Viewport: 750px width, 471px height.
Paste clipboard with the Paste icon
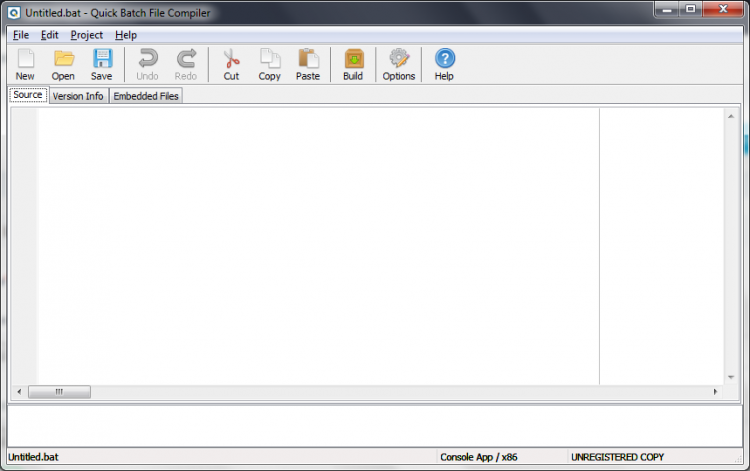pyautogui.click(x=308, y=65)
